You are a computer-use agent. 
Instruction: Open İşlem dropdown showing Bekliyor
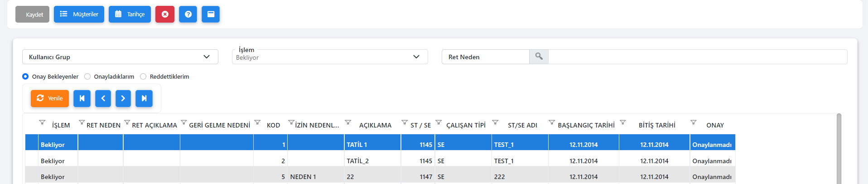click(330, 57)
